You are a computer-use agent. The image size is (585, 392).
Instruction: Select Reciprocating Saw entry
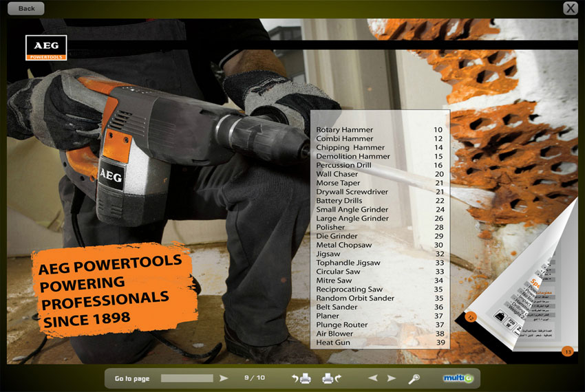click(x=379, y=289)
